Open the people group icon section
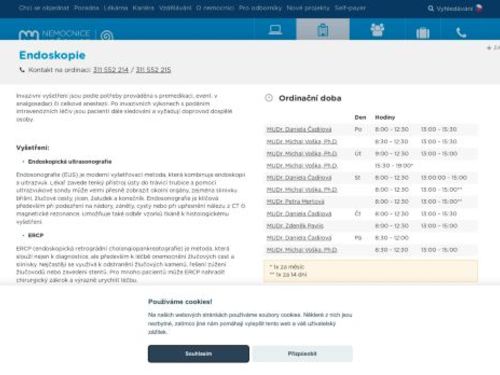The image size is (500, 375). click(x=377, y=30)
